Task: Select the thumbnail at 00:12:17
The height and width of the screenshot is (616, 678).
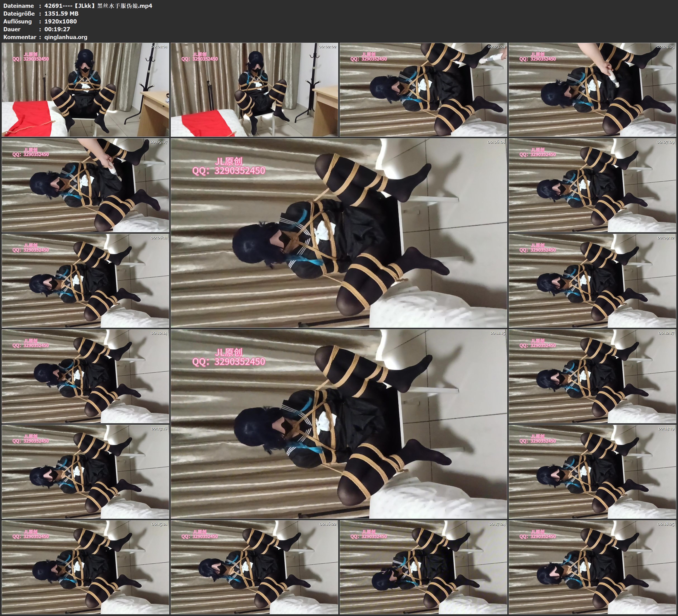Action: pos(593,376)
